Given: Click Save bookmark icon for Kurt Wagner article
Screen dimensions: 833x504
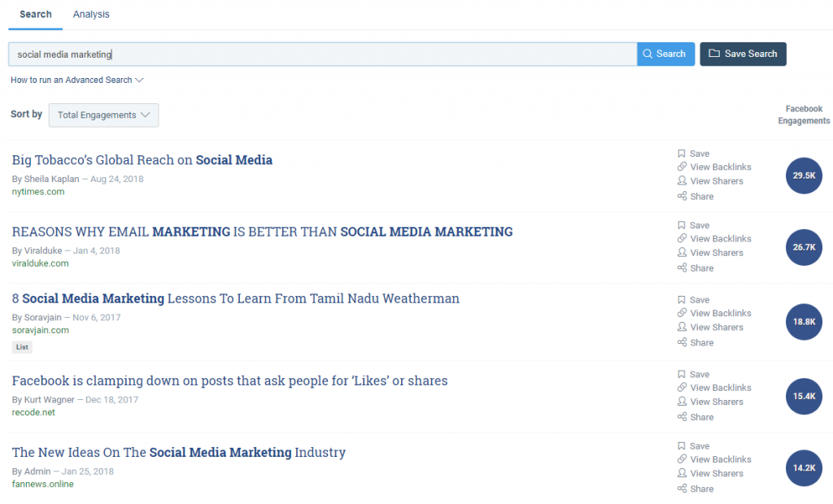Looking at the screenshot, I should point(682,375).
